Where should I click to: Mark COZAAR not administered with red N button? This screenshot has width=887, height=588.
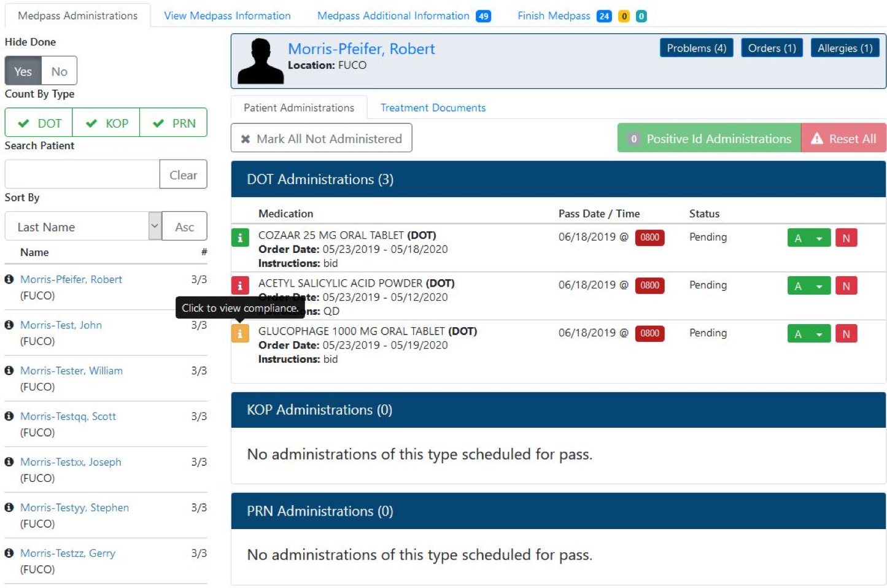pos(846,238)
